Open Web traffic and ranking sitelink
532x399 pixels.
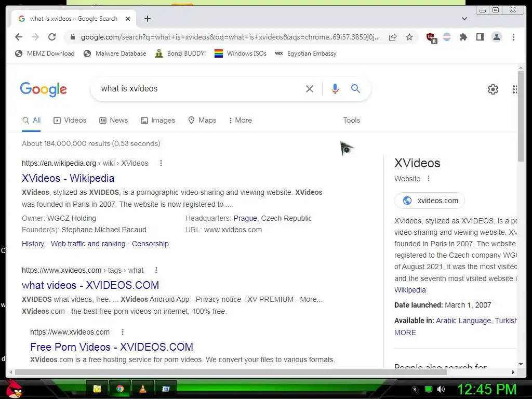pyautogui.click(x=88, y=244)
